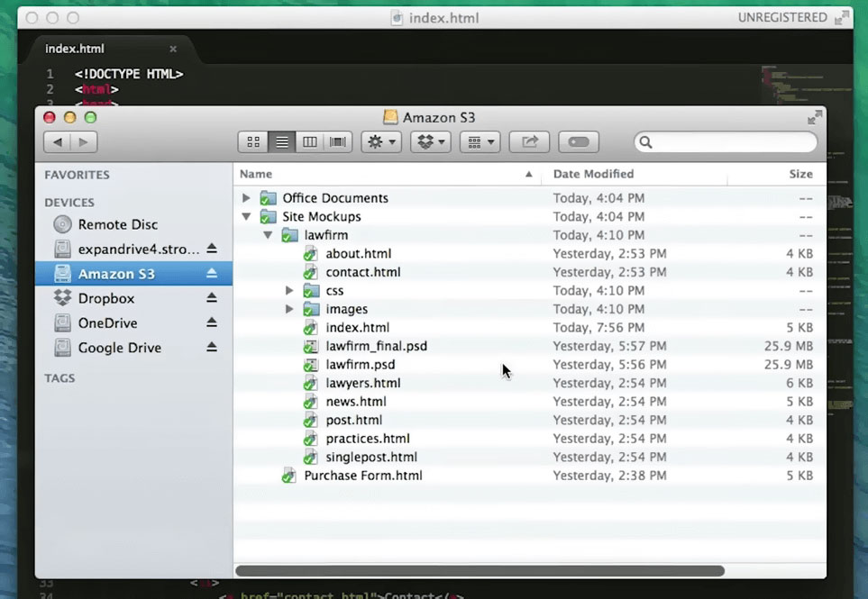Go back with the back arrow

[58, 142]
